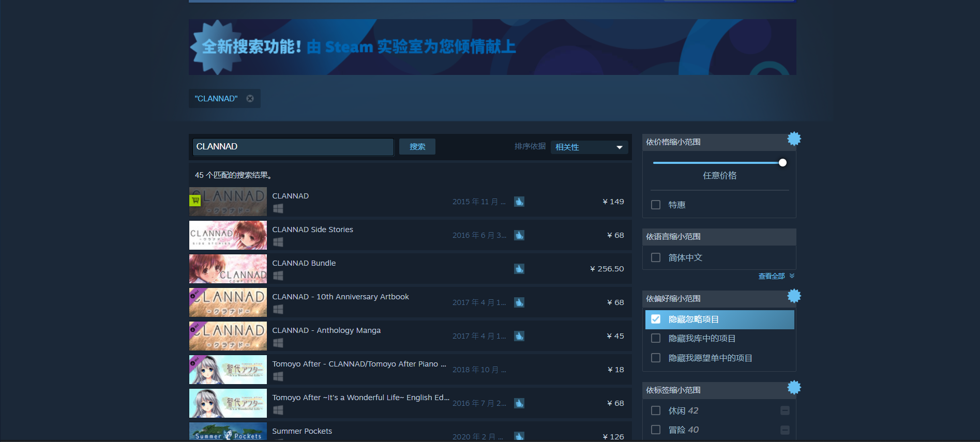The height and width of the screenshot is (442, 980).
Task: Click review icon for Tomoyo After English Edition
Action: (x=519, y=403)
